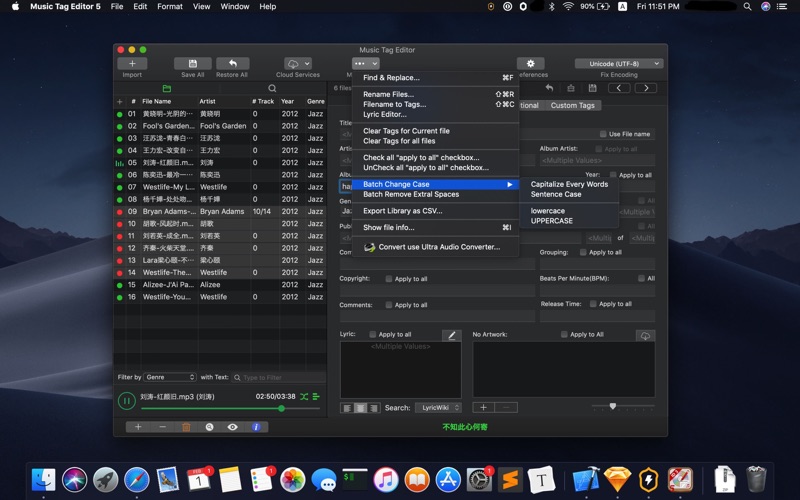This screenshot has height=500, width=800.
Task: Open the Unicode (UTF-8) encoding dropdown
Action: [x=618, y=64]
